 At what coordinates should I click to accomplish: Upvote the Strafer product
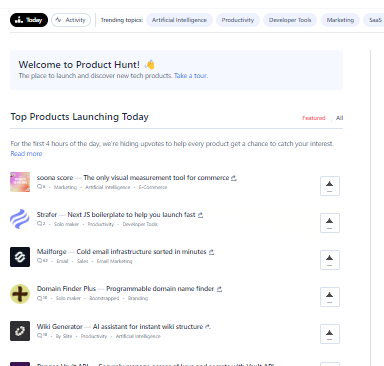(330, 223)
